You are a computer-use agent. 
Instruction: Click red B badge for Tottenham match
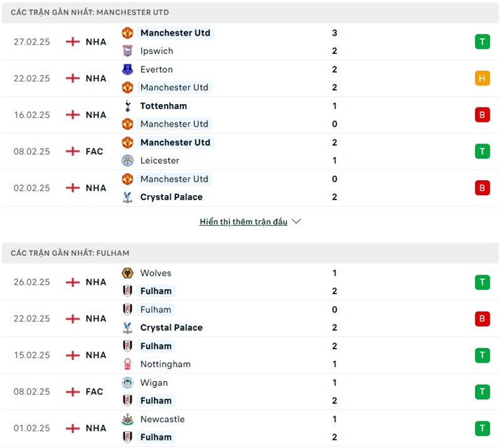[x=482, y=115]
